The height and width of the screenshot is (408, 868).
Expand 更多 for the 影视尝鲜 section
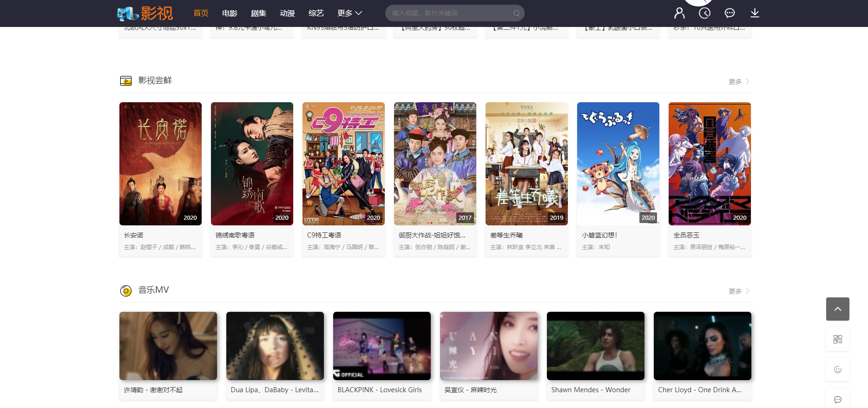pos(738,82)
